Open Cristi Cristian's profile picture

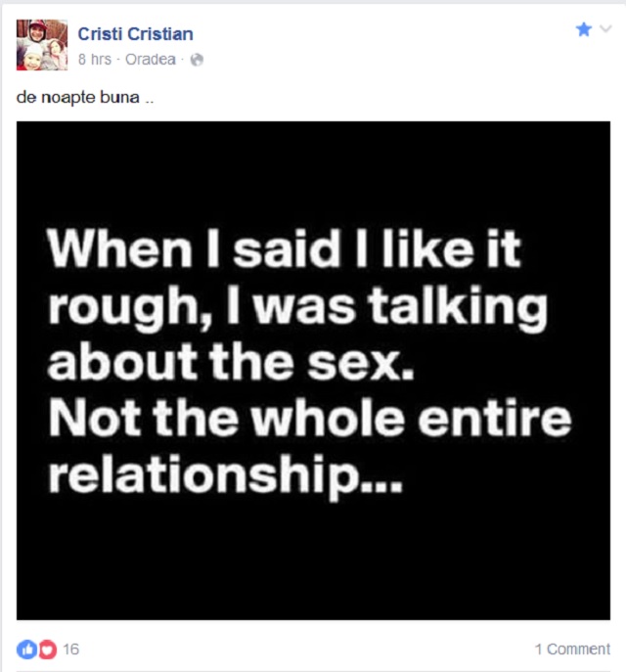click(x=42, y=45)
